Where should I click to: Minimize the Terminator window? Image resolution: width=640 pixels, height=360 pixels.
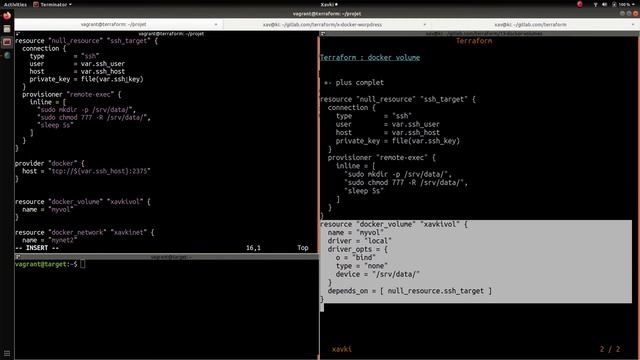pos(622,13)
